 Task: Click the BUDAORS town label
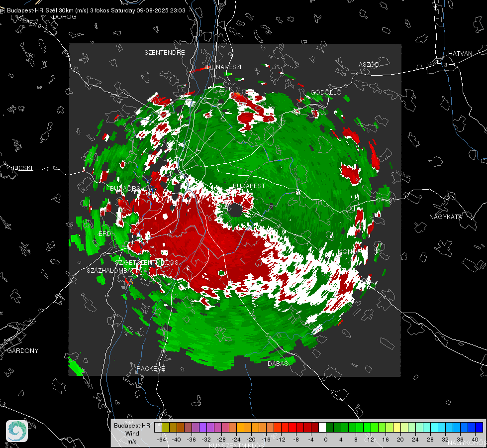125,189
